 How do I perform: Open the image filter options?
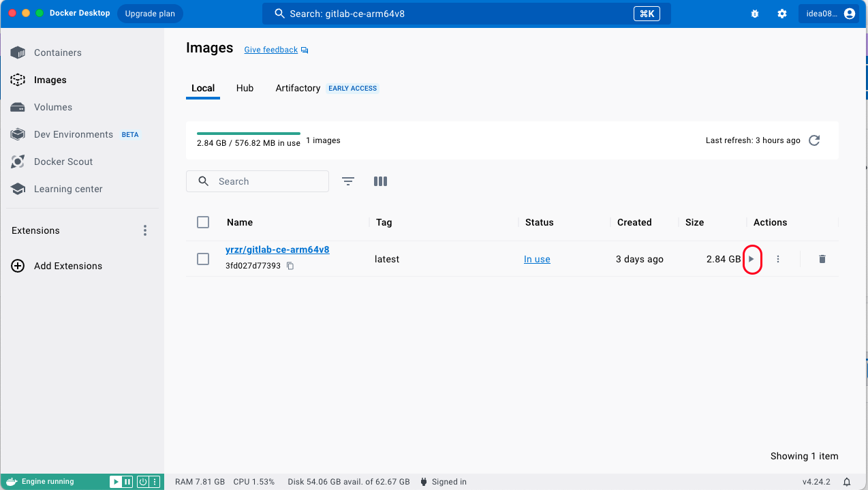(x=348, y=181)
